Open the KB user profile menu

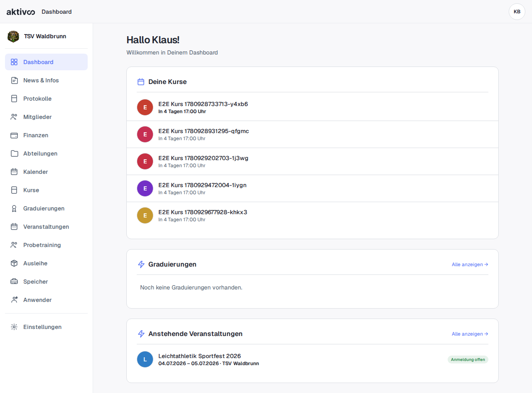[x=517, y=12]
